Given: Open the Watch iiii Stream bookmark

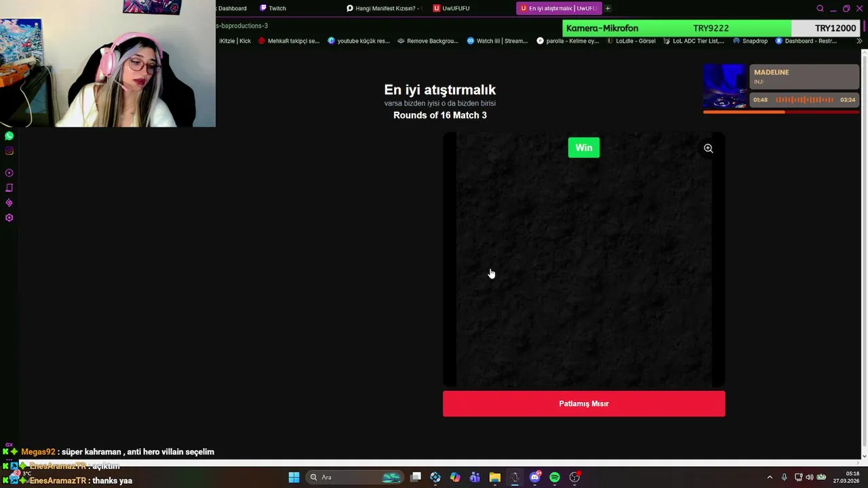Looking at the screenshot, I should (x=497, y=41).
